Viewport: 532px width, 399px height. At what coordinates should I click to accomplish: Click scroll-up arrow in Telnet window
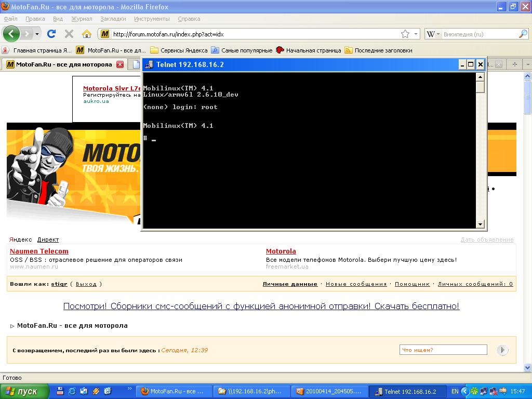pyautogui.click(x=480, y=77)
